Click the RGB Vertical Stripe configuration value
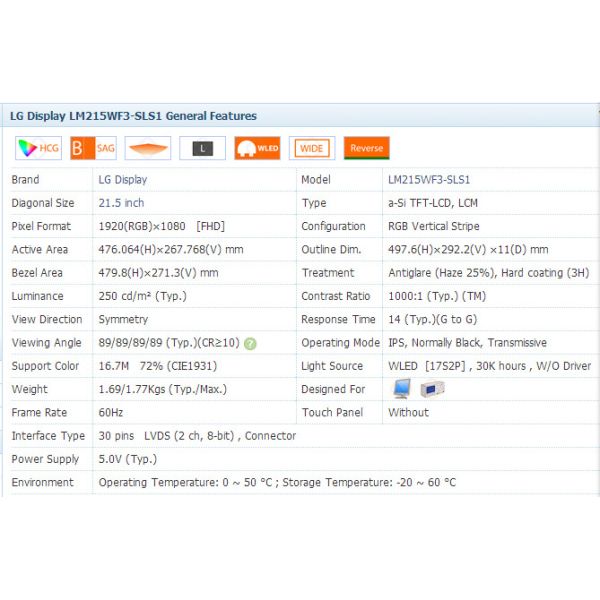This screenshot has height=600, width=600. click(434, 227)
